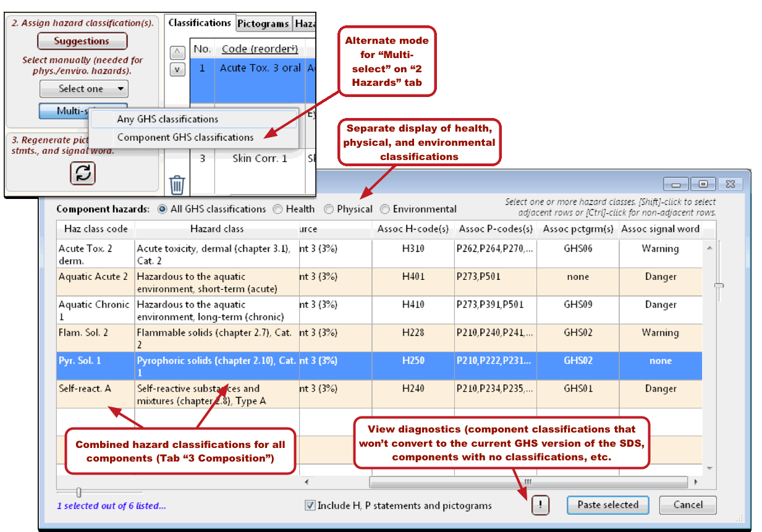This screenshot has width=762, height=532.
Task: Move classification up with caret arrow
Action: click(177, 52)
